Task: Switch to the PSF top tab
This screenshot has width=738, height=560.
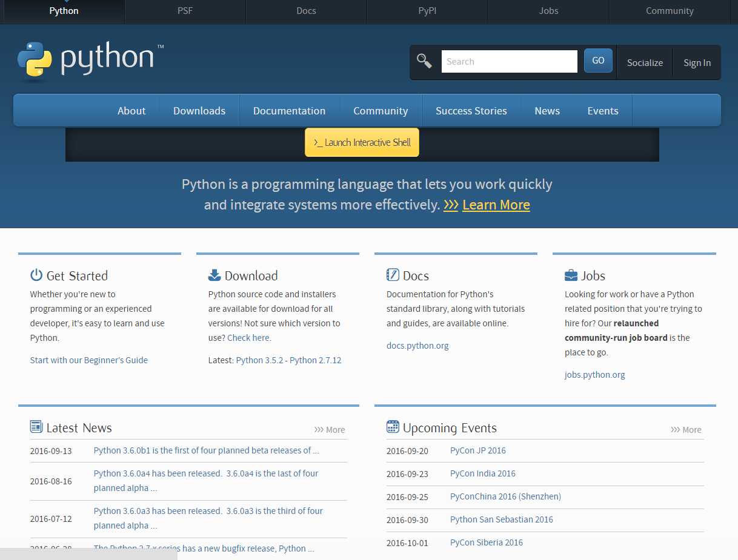Action: point(185,11)
